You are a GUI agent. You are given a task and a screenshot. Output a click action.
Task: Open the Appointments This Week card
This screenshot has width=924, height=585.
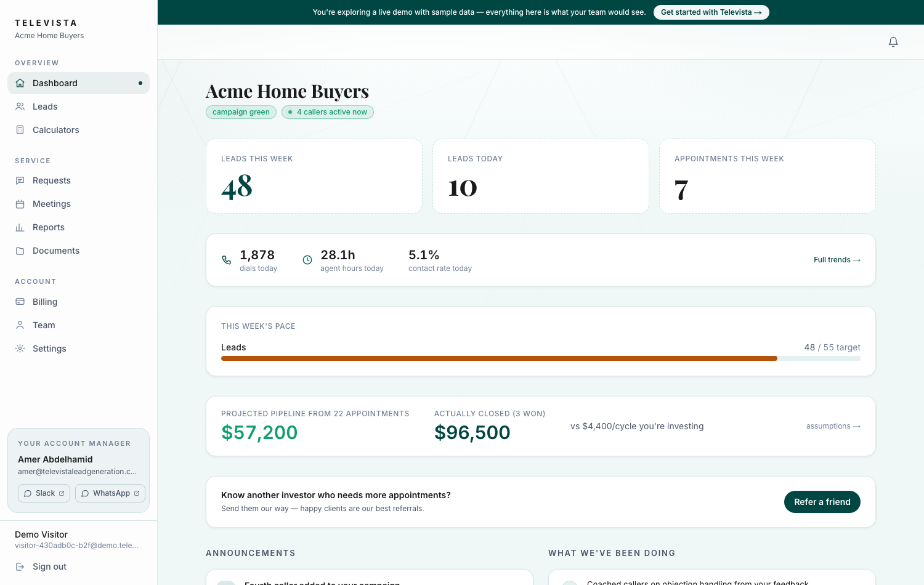point(768,176)
